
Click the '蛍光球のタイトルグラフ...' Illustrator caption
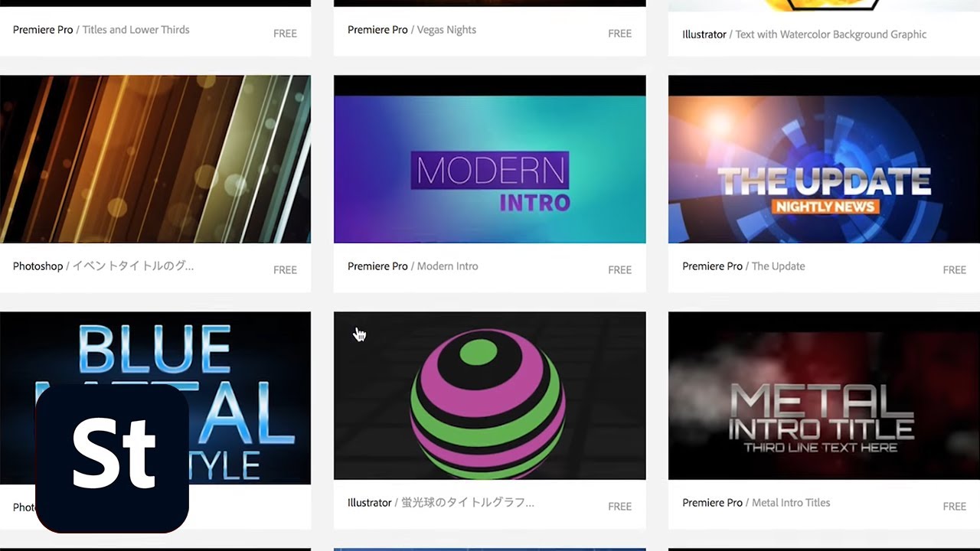tap(468, 503)
